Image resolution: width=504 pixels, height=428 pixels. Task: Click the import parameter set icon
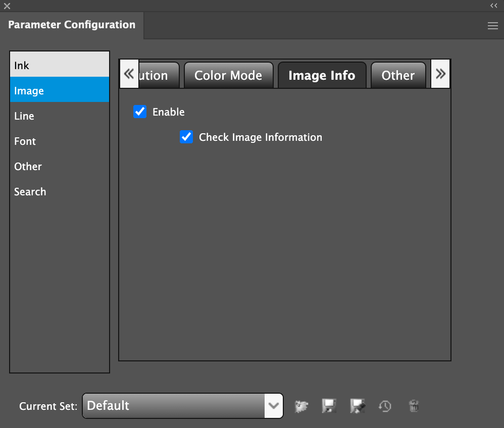tap(301, 406)
